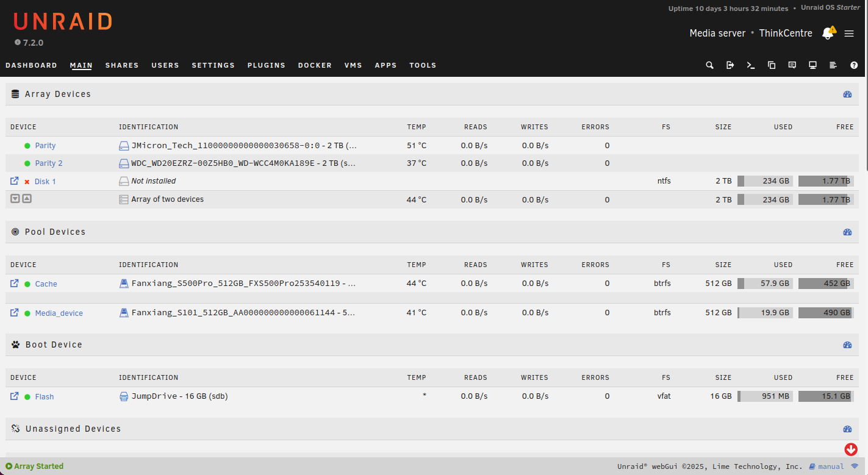Open the Media_device pool link
868x475 pixels.
pos(59,313)
